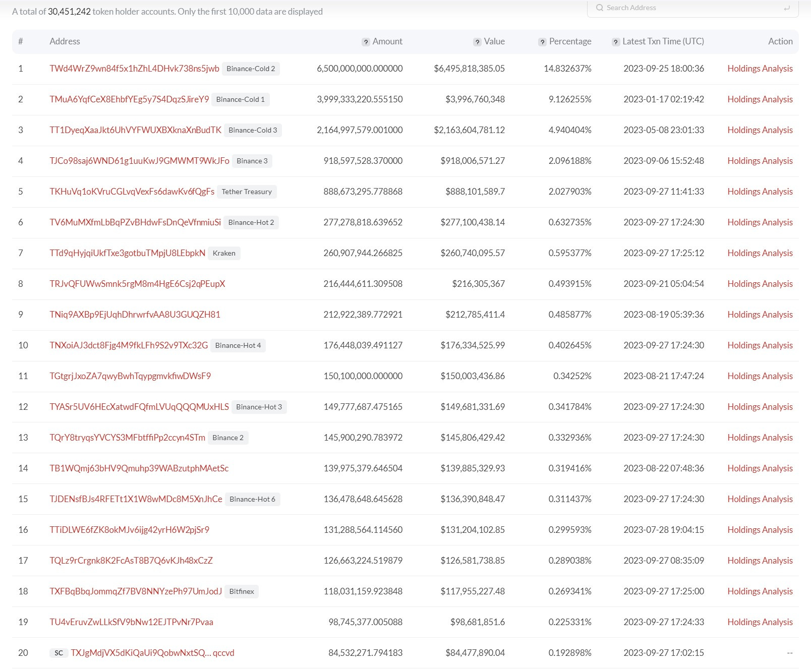Click the help icon beside Amount header
The width and height of the screenshot is (811, 672).
(366, 42)
